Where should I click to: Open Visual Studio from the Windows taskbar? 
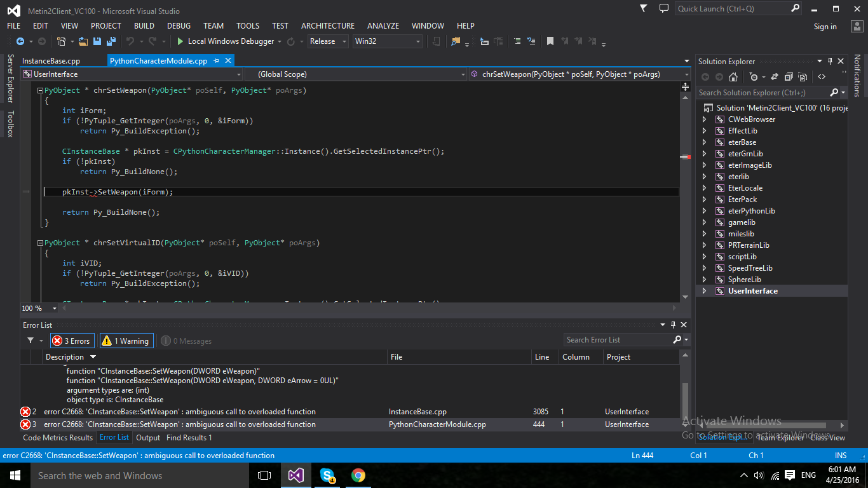295,475
